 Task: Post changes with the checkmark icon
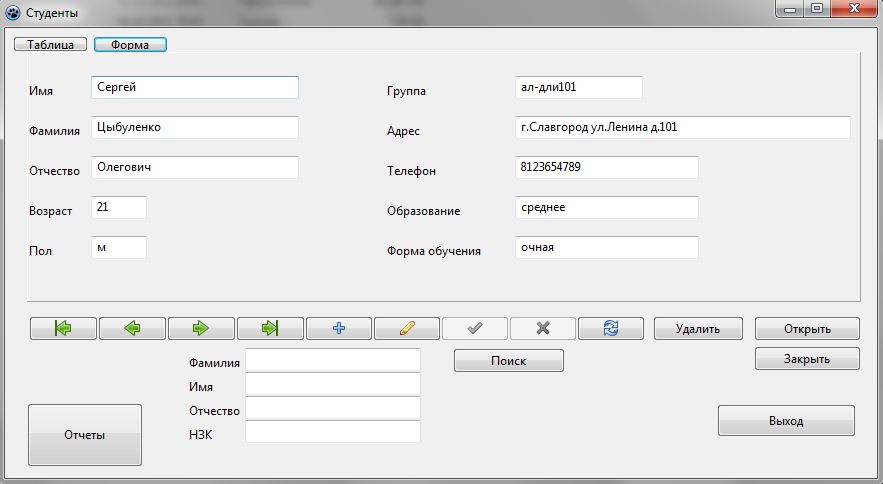[x=475, y=328]
